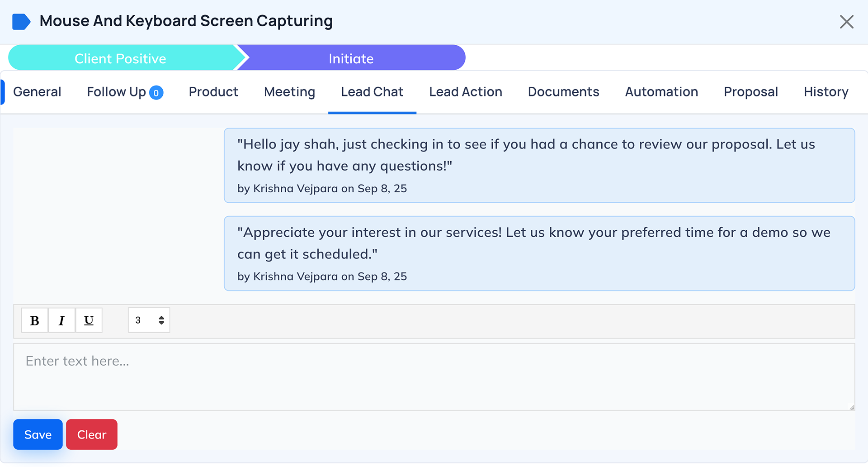Open the font size dropdown
This screenshot has width=868, height=467.
tap(149, 320)
